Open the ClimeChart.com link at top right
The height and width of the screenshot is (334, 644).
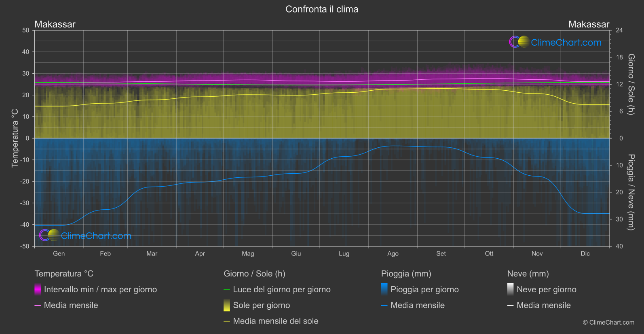coord(566,43)
